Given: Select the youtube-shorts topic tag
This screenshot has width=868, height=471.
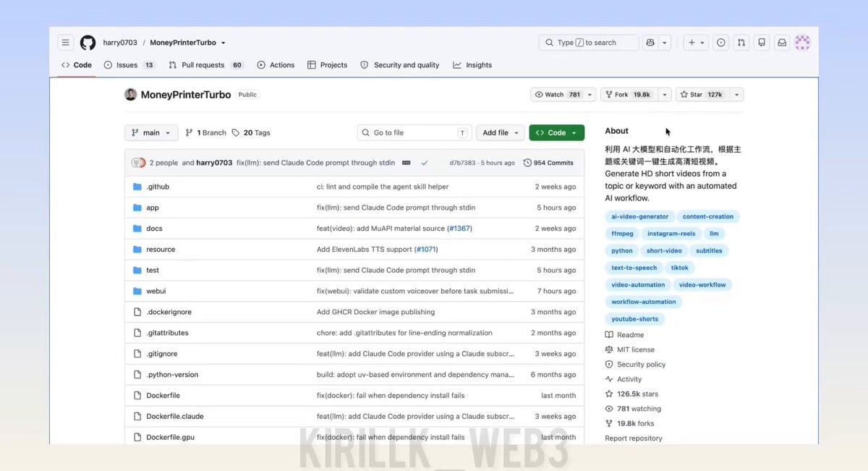Looking at the screenshot, I should click(635, 319).
